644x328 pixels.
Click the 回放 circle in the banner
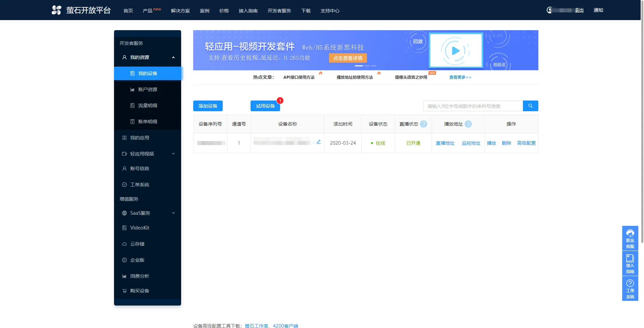coord(418,42)
